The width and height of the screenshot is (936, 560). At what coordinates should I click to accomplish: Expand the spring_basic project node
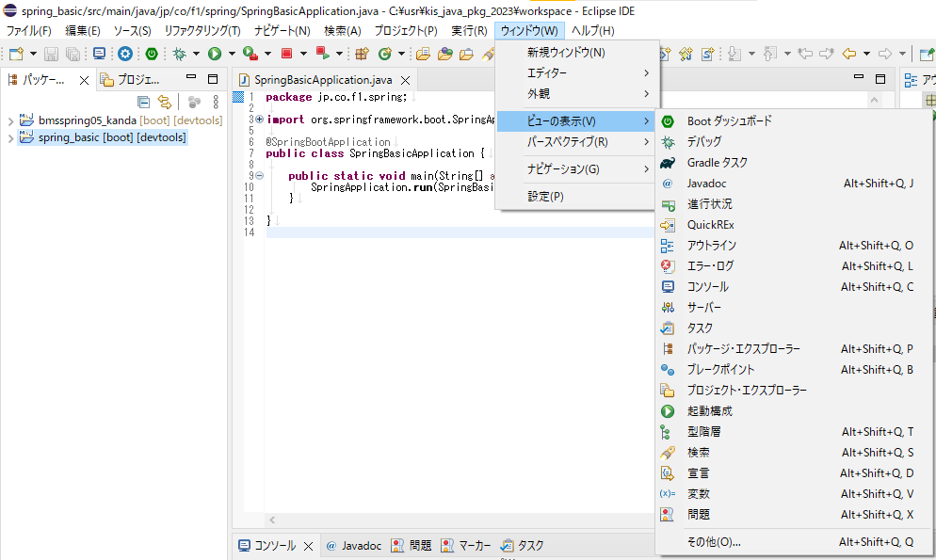10,138
